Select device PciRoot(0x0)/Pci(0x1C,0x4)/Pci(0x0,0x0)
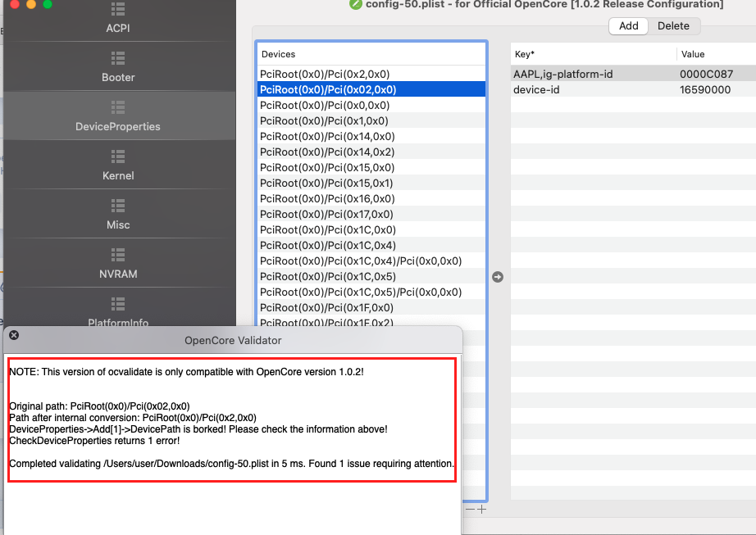Image resolution: width=756 pixels, height=535 pixels. click(x=360, y=261)
